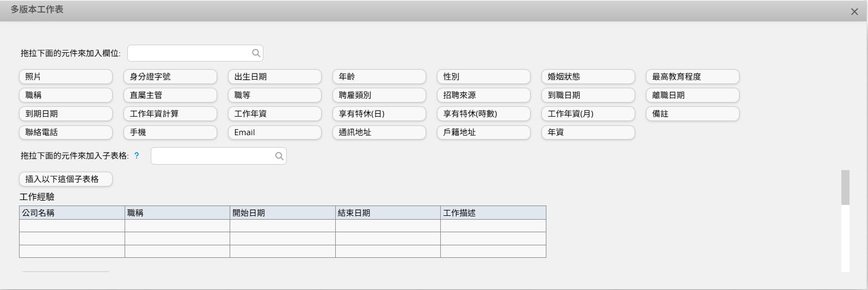Click the search magnifier in field search box
This screenshot has height=290, width=868.
click(x=256, y=53)
